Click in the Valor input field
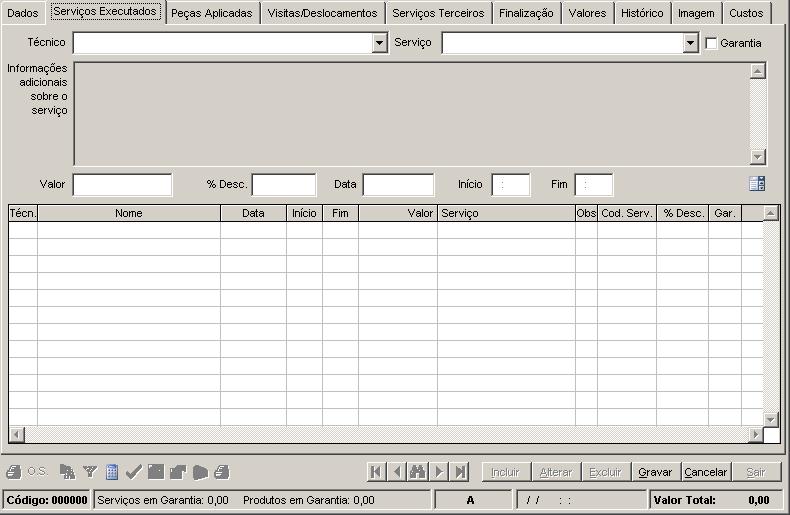 [x=122, y=184]
